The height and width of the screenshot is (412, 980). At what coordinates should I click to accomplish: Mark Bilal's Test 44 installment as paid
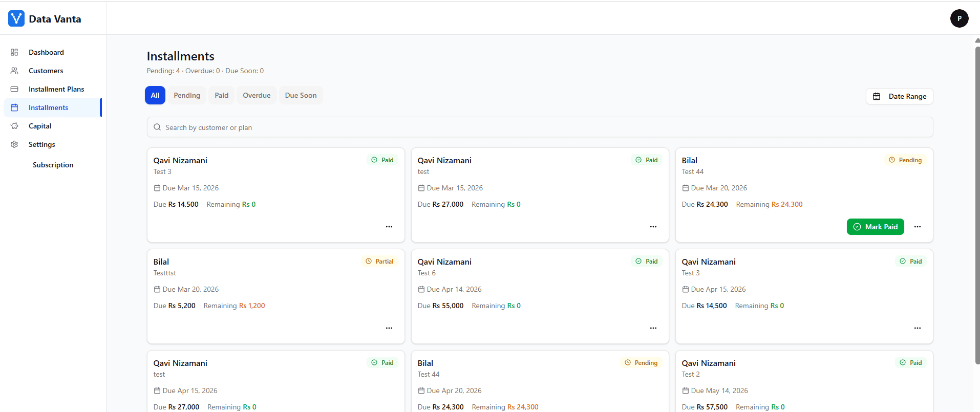875,227
